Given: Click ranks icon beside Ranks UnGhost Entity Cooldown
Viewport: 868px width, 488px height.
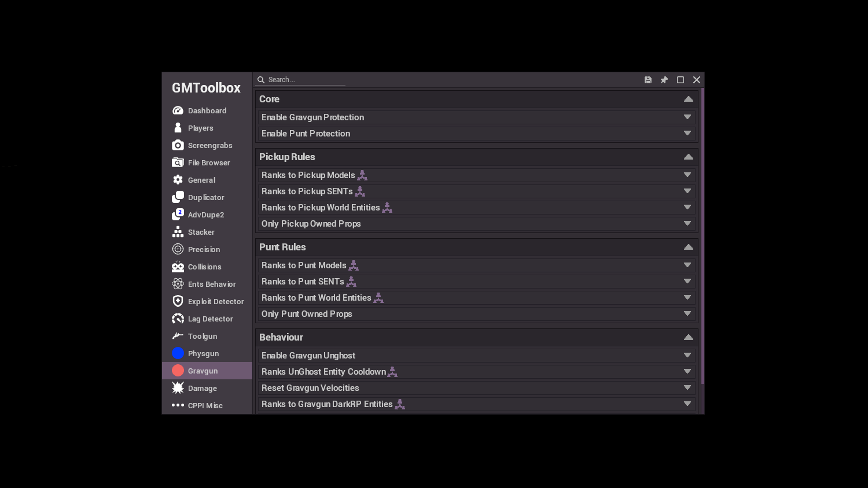Looking at the screenshot, I should click(392, 372).
